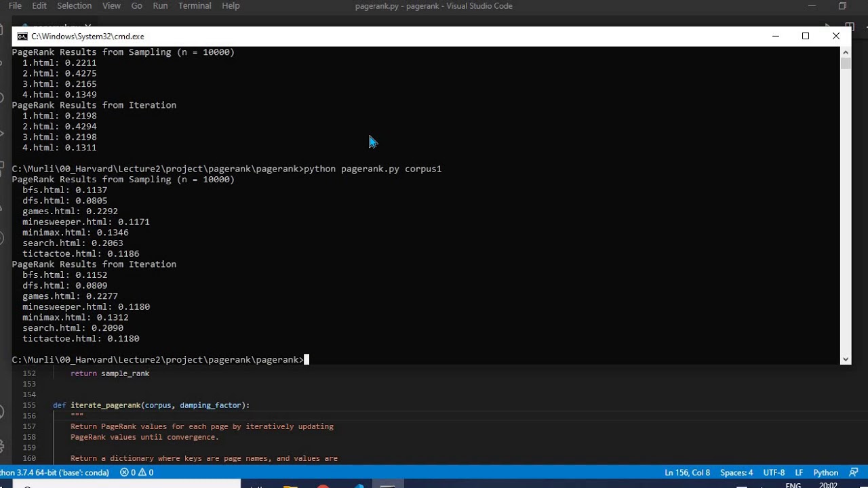Click the 'damping_factor' parameter in editor
The image size is (868, 488).
tap(210, 405)
